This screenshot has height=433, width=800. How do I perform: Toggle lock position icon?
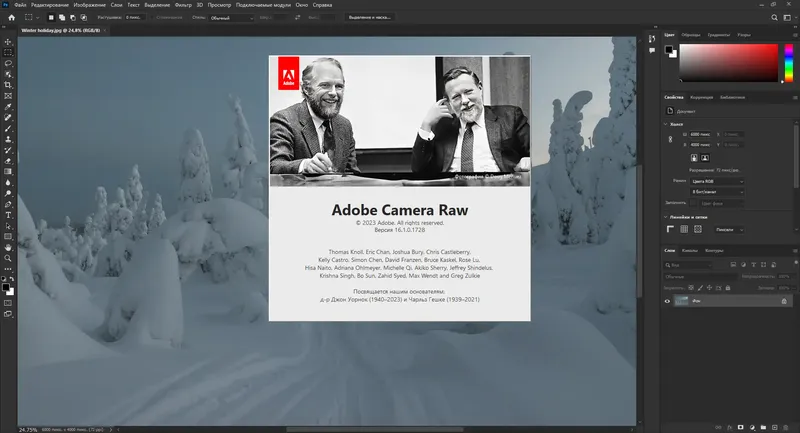[709, 288]
